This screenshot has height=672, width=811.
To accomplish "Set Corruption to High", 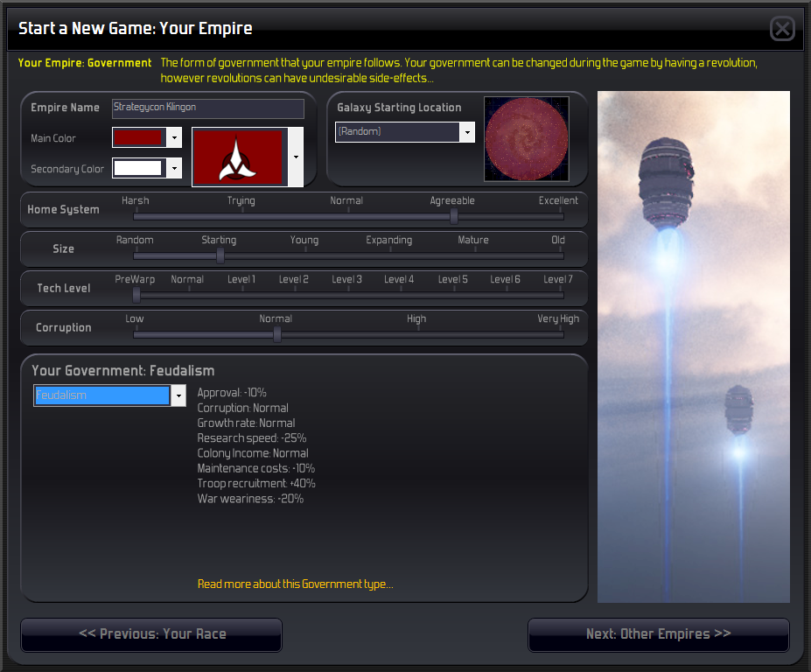I will click(416, 318).
